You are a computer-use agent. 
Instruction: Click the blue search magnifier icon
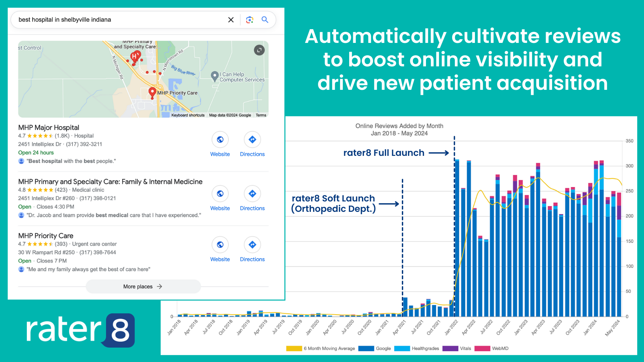265,20
